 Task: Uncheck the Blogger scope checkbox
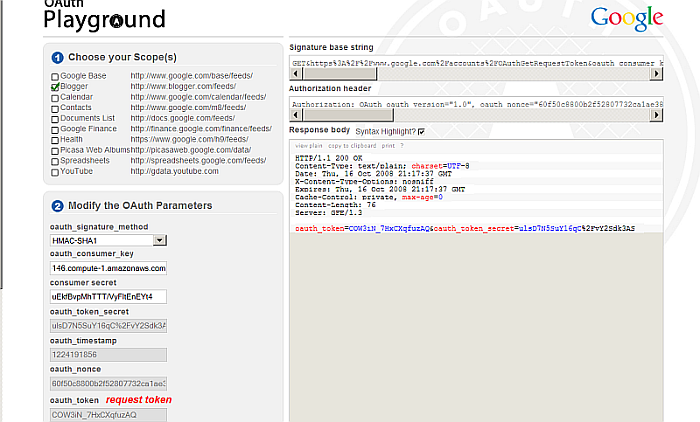point(55,87)
